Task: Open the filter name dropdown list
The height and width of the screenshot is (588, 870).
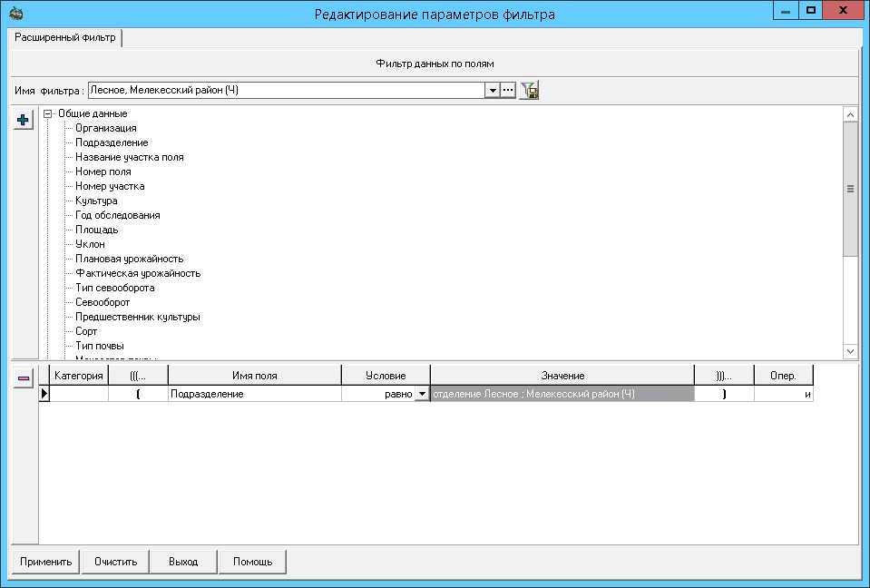Action: point(493,90)
